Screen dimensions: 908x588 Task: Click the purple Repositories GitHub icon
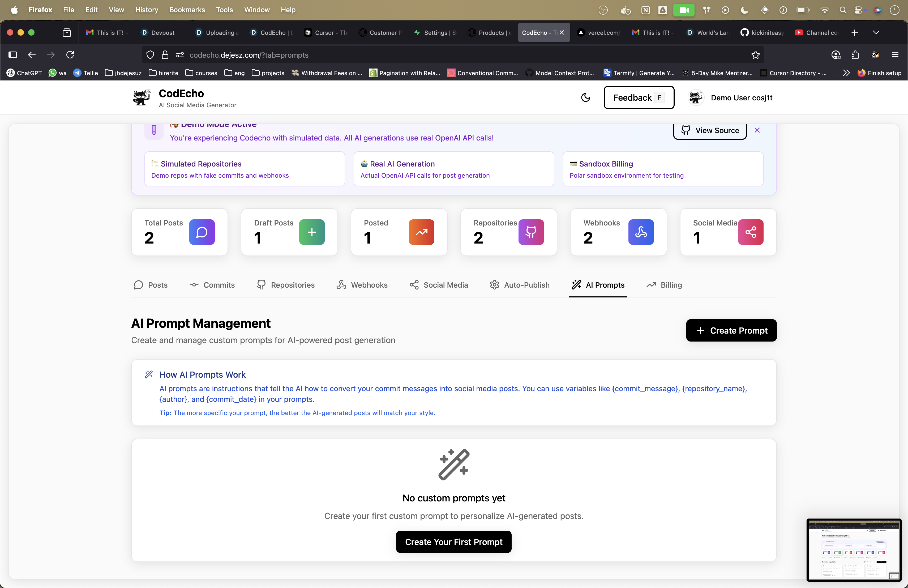531,232
